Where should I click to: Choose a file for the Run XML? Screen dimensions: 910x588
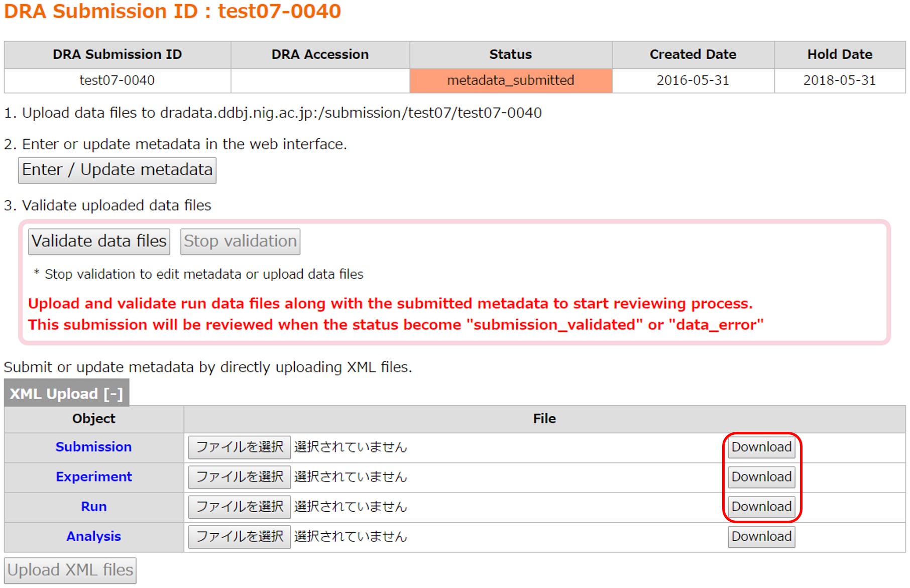[x=239, y=507]
